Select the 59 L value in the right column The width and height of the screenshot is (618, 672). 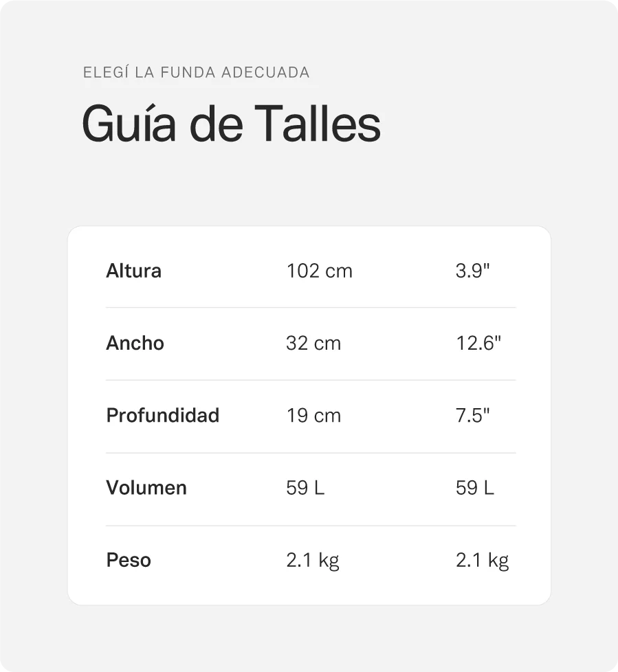pyautogui.click(x=474, y=488)
